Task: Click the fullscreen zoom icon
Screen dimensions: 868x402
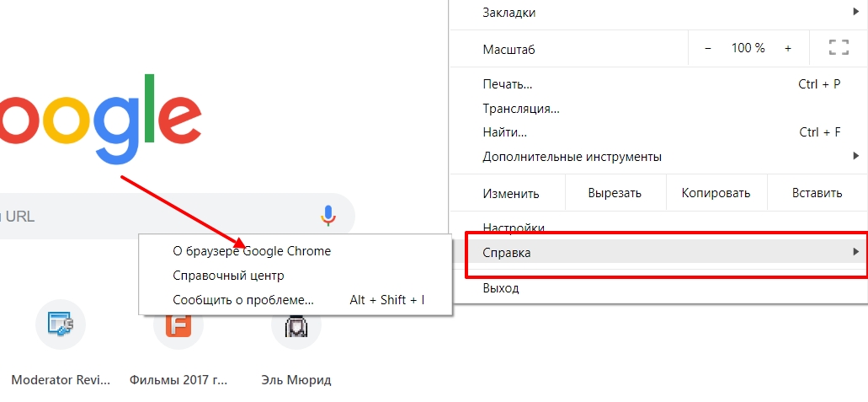Action: pos(838,48)
